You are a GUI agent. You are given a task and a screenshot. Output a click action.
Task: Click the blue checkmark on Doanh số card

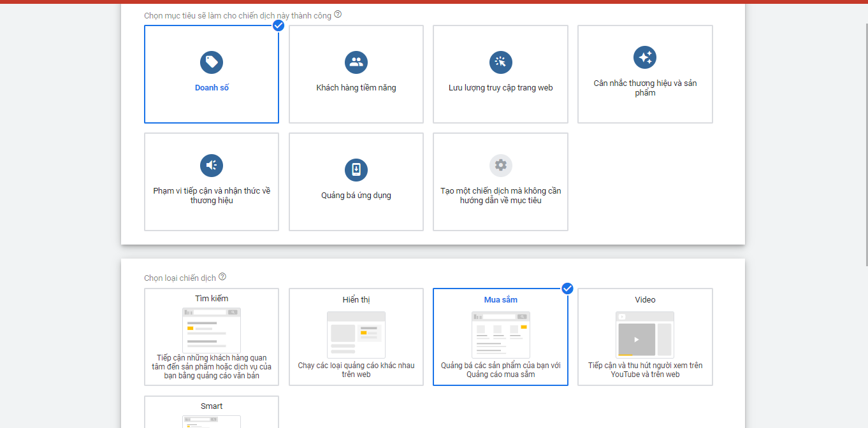278,25
